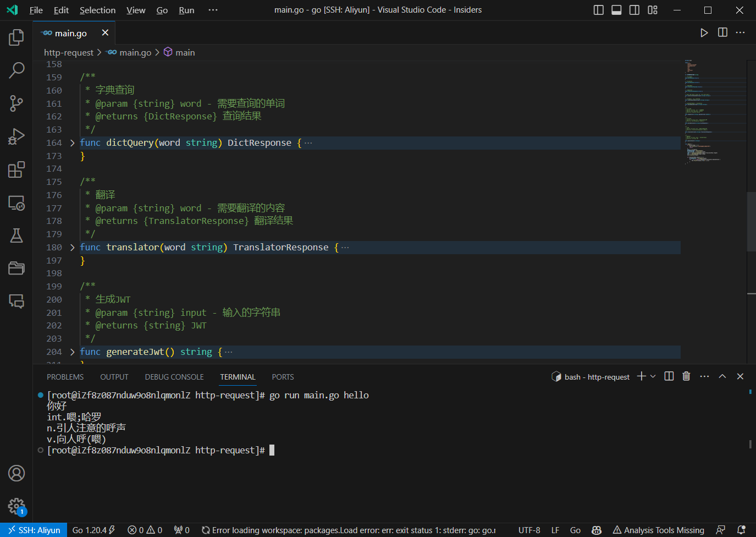Open the Edit menu
The height and width of the screenshot is (537, 756).
coord(61,10)
